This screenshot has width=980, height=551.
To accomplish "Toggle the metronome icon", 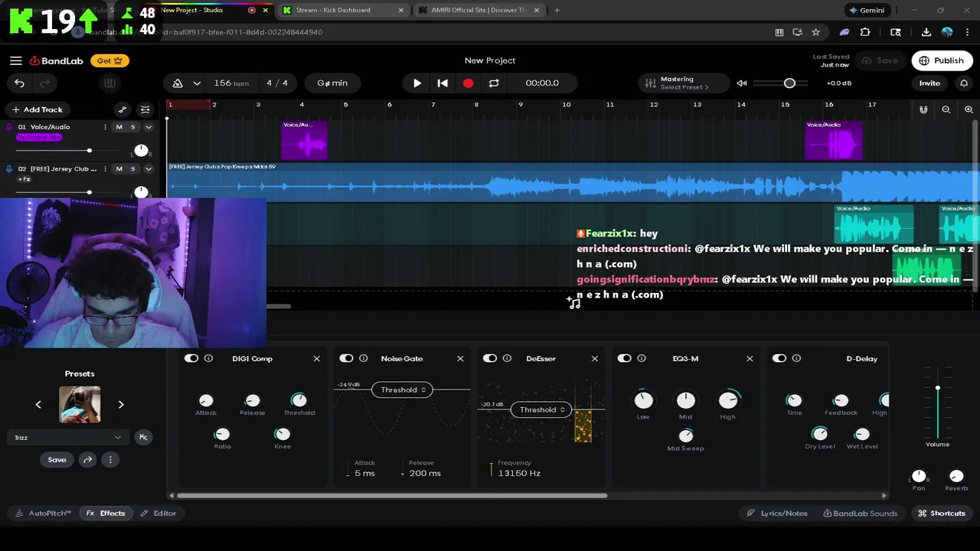I will click(178, 83).
